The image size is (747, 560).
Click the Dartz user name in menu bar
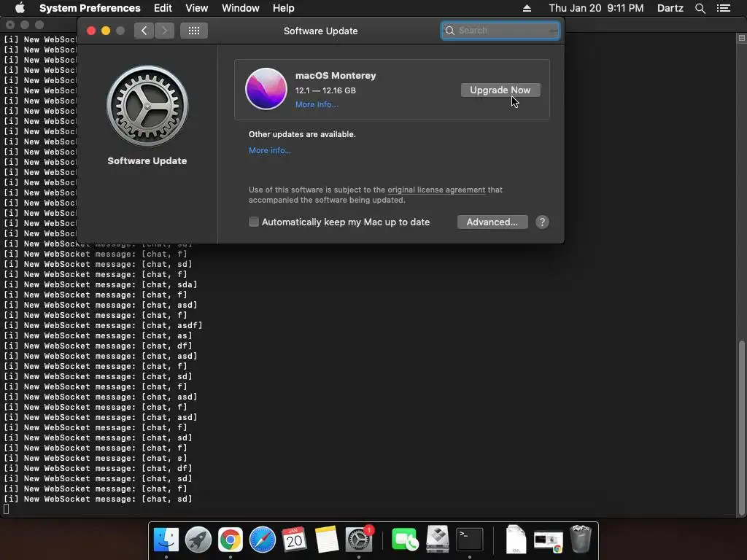point(670,8)
